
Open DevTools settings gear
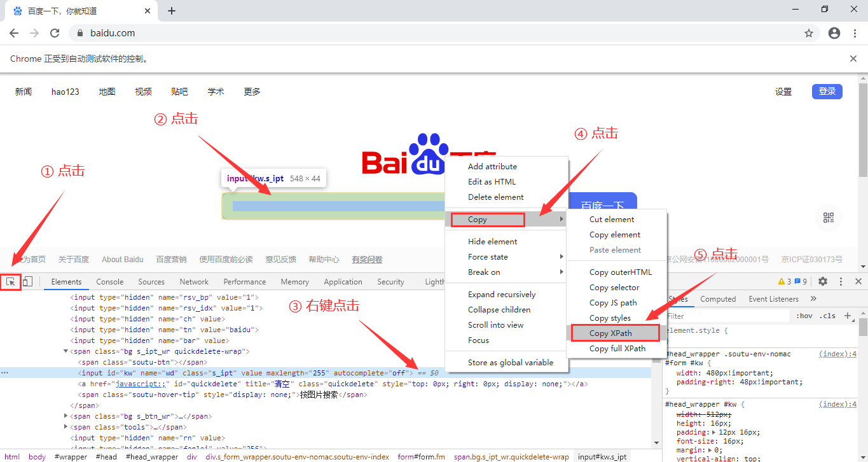tap(823, 281)
